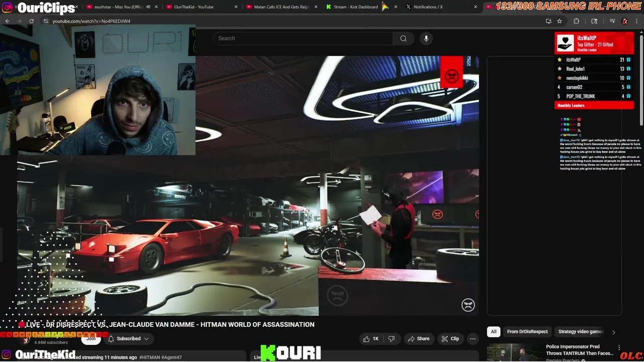Open the more actions three-dot menu
Screen dimensions: 644x362
point(472,339)
